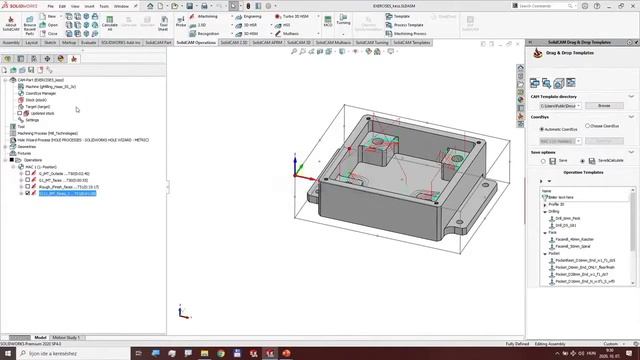Click the new document icon in CAM tree toolbar
The height and width of the screenshot is (360, 640).
(x=4, y=70)
